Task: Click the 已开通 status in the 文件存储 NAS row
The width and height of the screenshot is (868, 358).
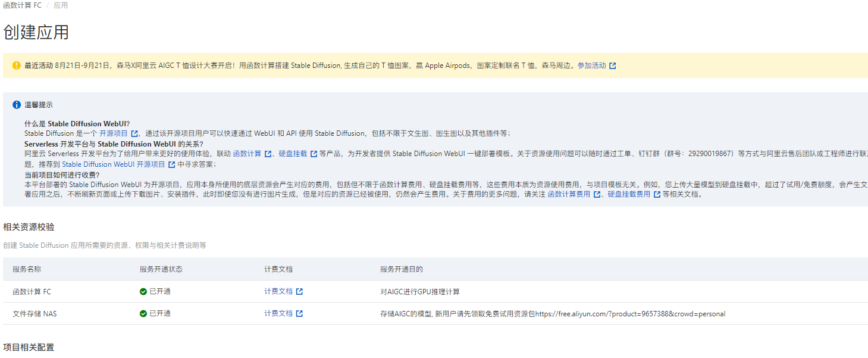Action: (160, 313)
